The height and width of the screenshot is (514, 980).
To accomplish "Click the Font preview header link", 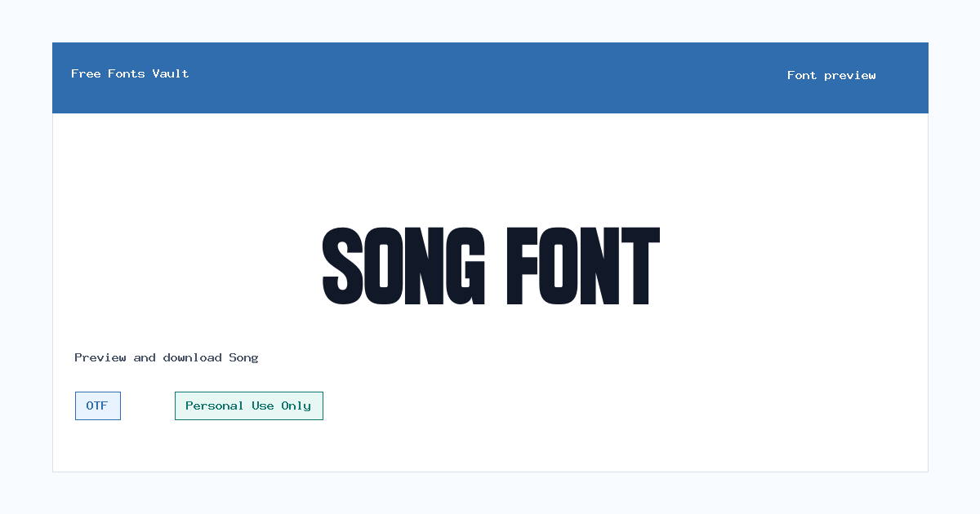I will [x=831, y=75].
